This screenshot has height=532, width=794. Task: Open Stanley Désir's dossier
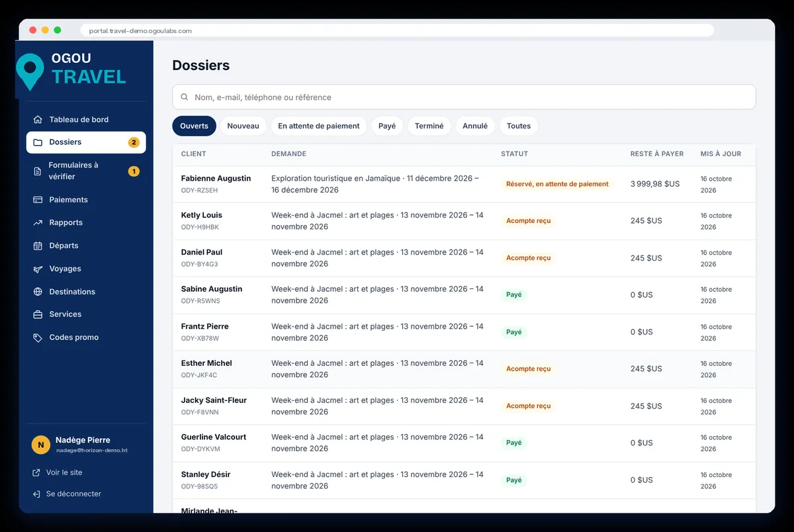click(x=464, y=480)
